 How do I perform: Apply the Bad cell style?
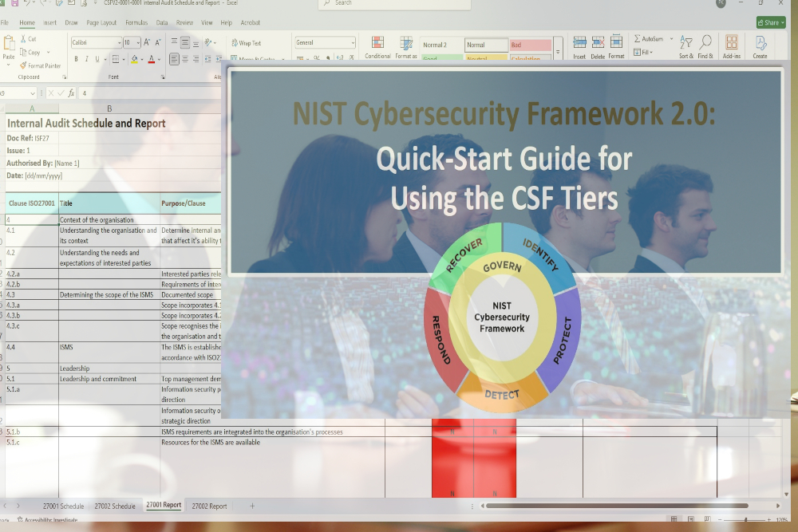(x=531, y=45)
